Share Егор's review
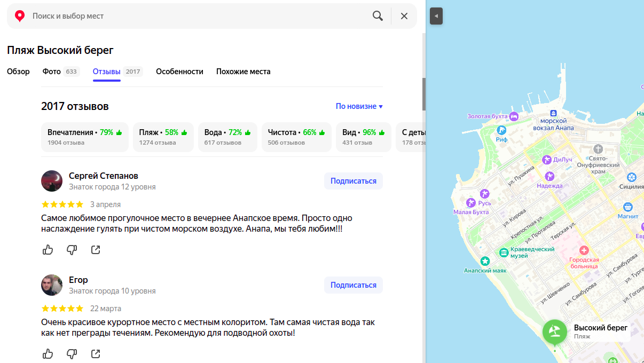Viewport: 644px width, 363px height. [96, 353]
